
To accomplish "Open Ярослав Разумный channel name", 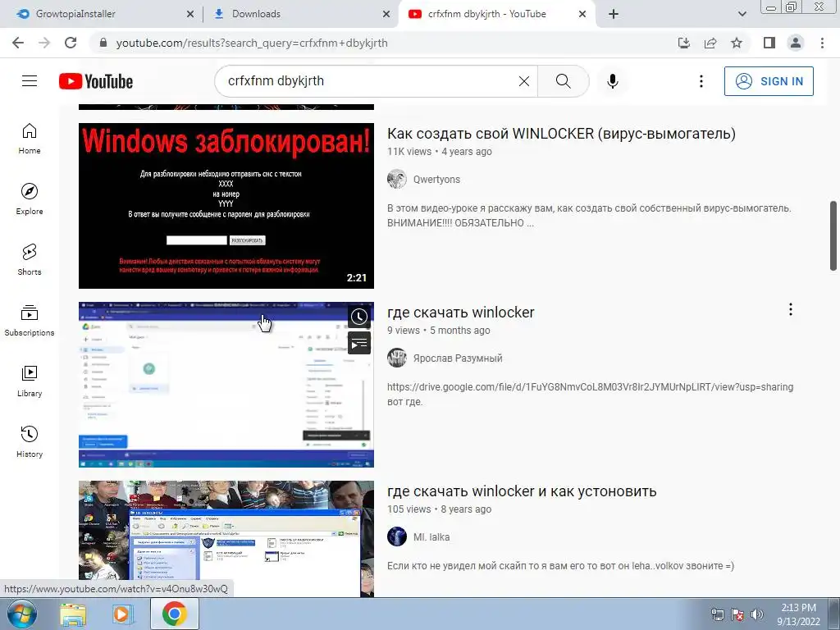I will pos(458,358).
